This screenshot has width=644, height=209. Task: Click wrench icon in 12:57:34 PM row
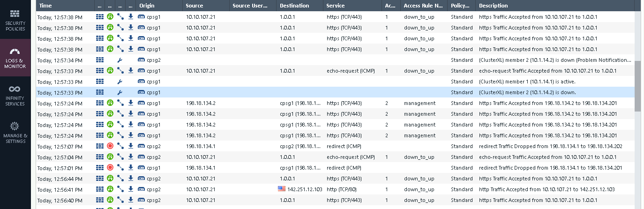120,60
